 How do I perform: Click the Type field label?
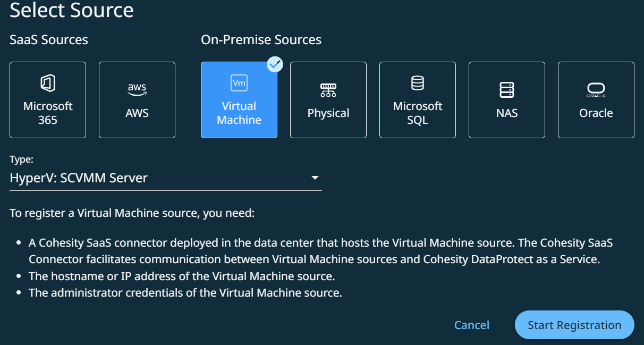tap(21, 159)
